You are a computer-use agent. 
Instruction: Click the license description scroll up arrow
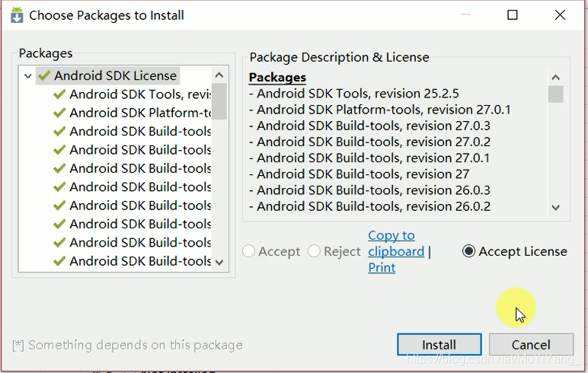(x=556, y=78)
